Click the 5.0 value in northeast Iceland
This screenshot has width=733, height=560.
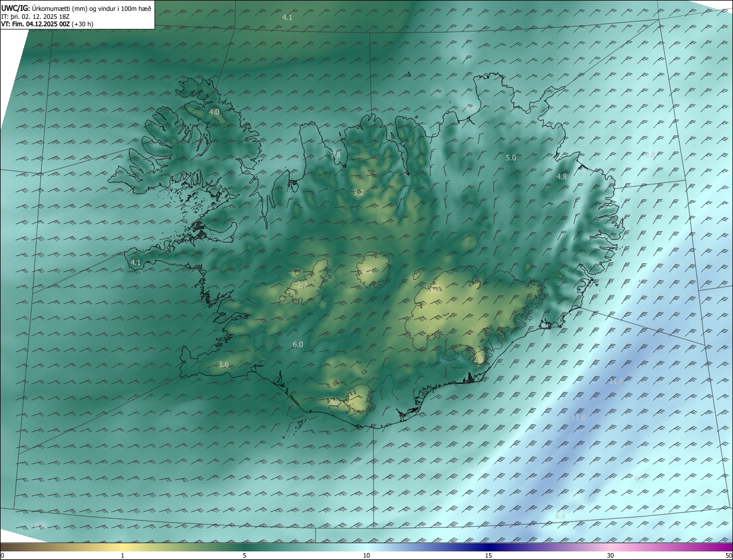coord(511,157)
